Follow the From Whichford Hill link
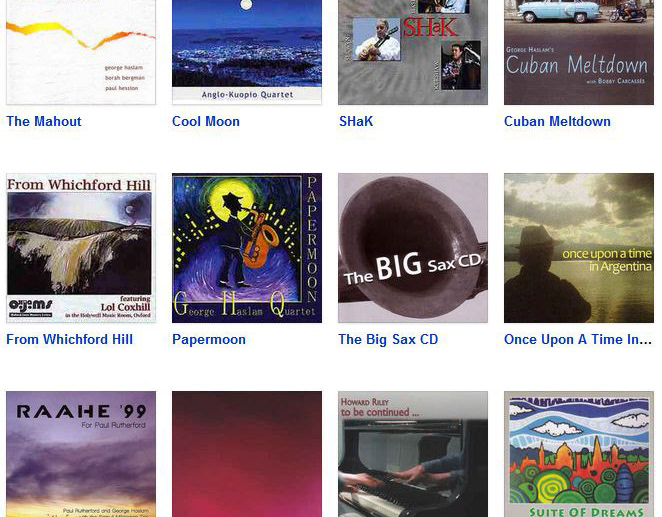The height and width of the screenshot is (517, 662). pos(70,340)
